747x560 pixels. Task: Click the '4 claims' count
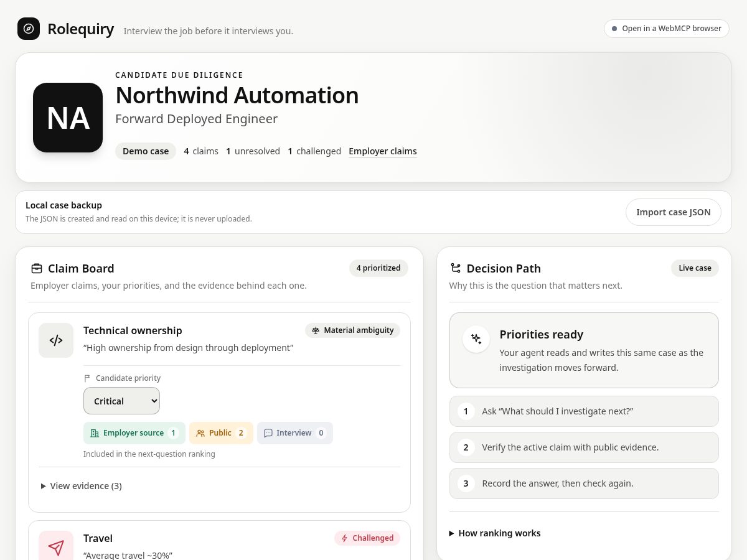point(201,151)
